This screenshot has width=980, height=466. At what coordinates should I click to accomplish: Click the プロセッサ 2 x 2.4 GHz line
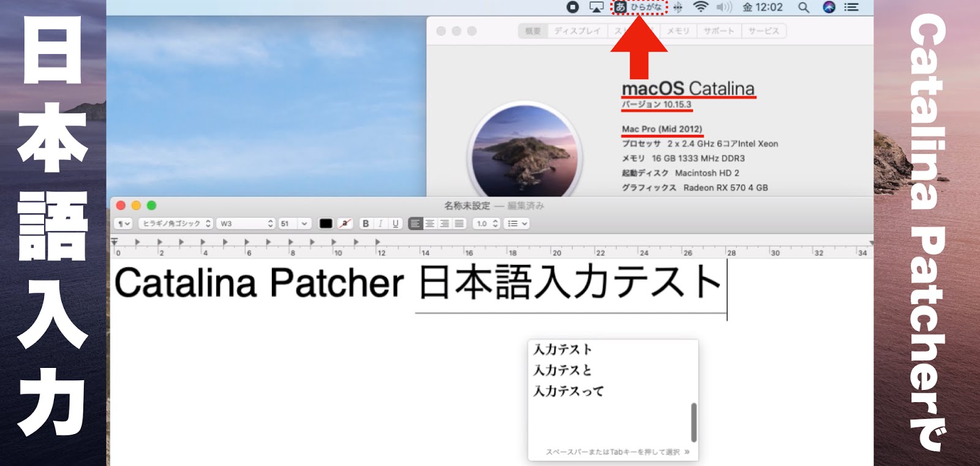(x=700, y=143)
